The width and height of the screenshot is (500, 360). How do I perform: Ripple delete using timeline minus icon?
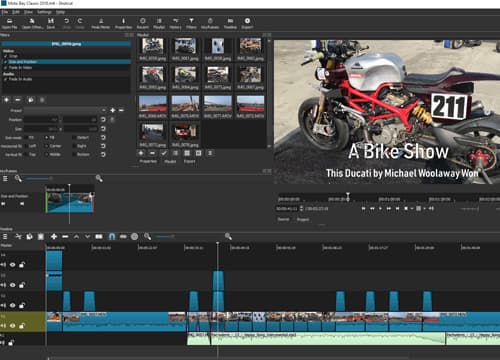pos(65,236)
